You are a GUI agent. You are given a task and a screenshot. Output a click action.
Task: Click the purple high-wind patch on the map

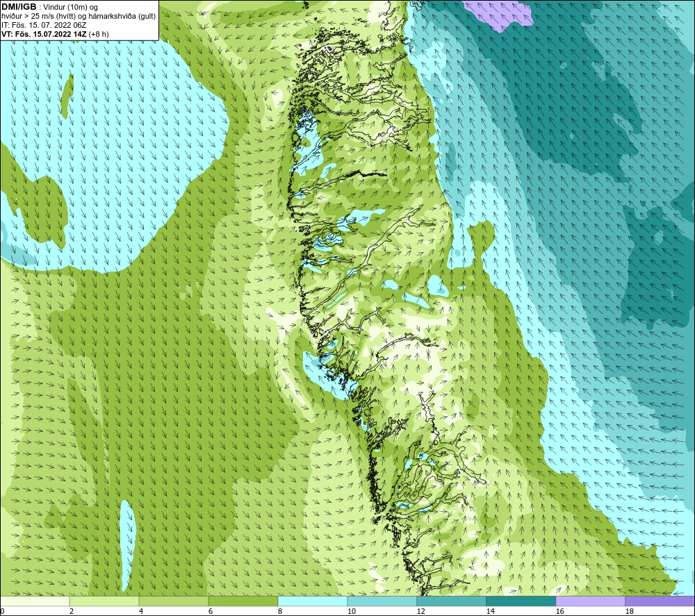click(x=501, y=14)
